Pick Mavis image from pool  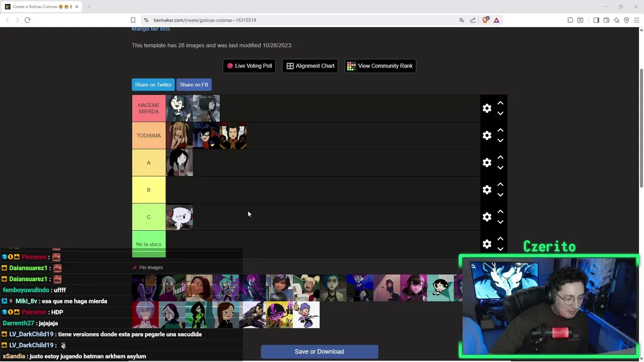point(414,288)
